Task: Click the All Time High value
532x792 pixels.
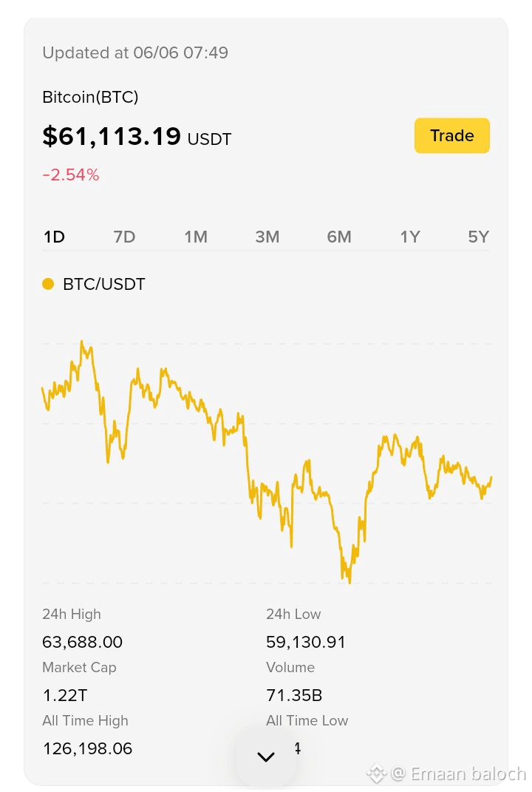Action: tap(87, 748)
